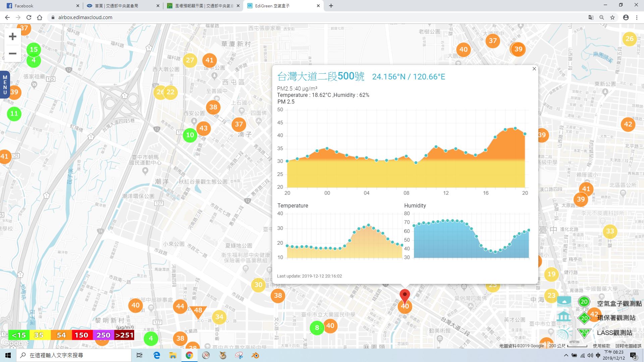
Task: Launch Microsoft Edge from the taskbar
Action: (x=157, y=355)
